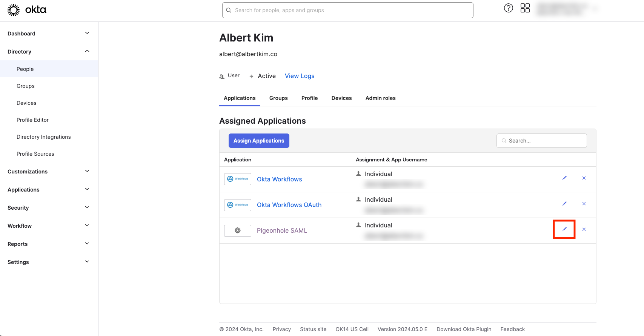Remove the Okta Workflows assignment
Viewport: 644px width, 336px height.
584,178
